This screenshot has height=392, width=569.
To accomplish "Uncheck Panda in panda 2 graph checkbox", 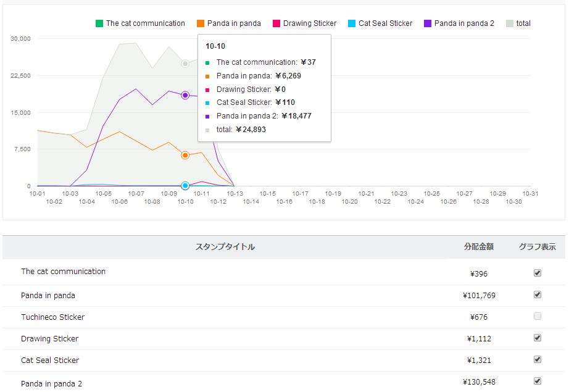I will [538, 381].
